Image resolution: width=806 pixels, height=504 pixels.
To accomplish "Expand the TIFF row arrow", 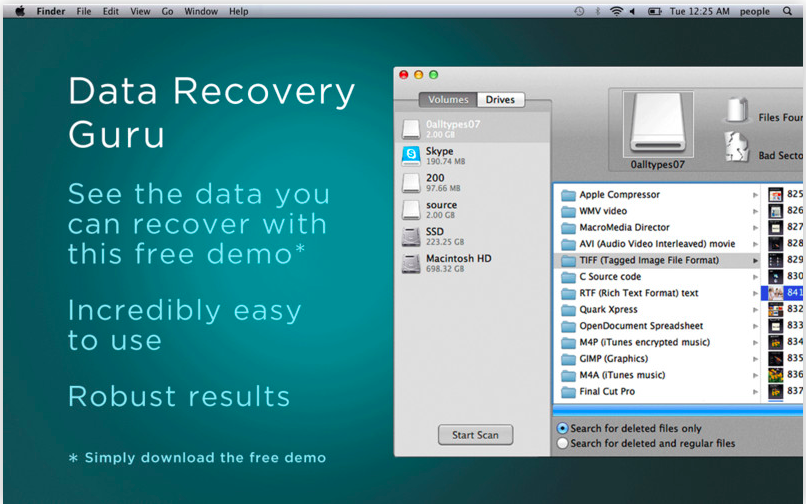I will click(x=755, y=261).
